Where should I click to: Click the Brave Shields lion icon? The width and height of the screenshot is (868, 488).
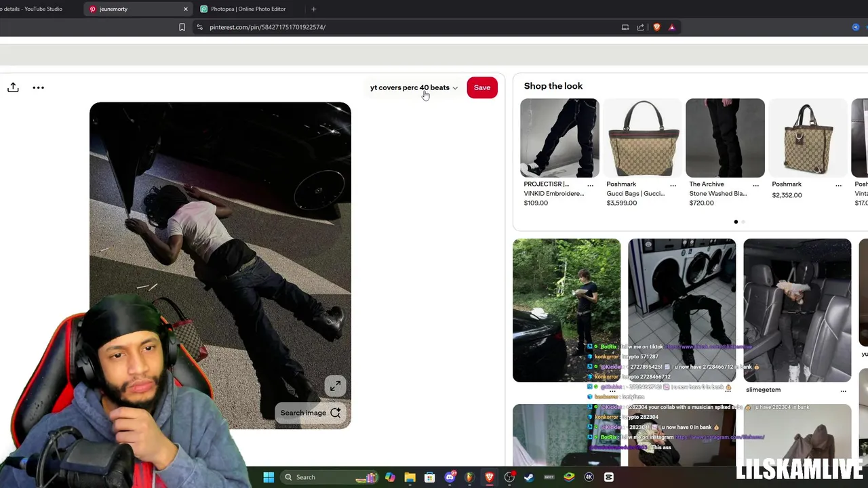[656, 27]
